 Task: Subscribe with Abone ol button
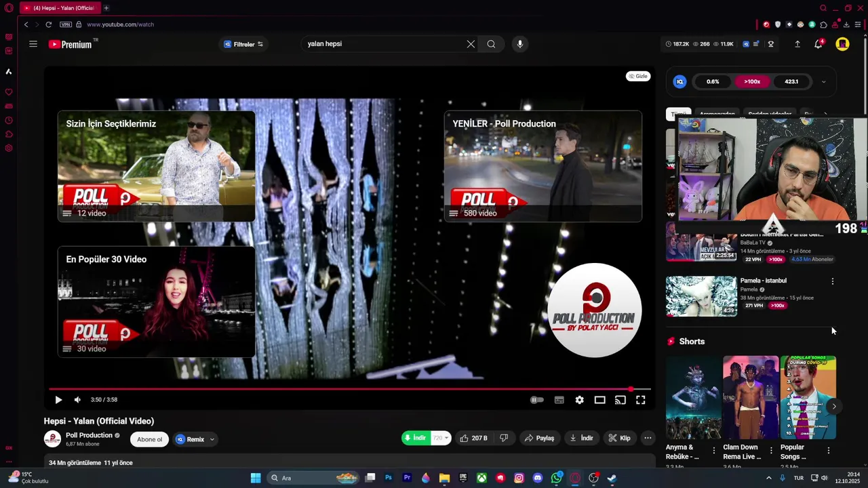(x=149, y=439)
